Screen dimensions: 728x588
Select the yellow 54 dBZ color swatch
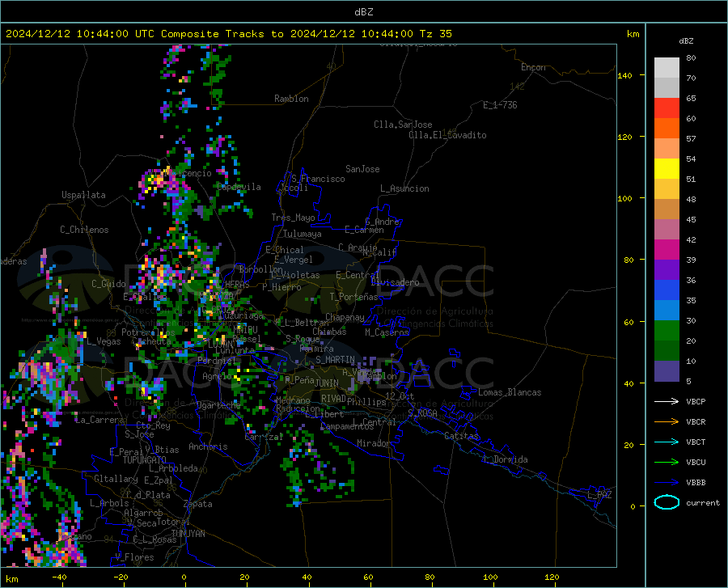(667, 169)
